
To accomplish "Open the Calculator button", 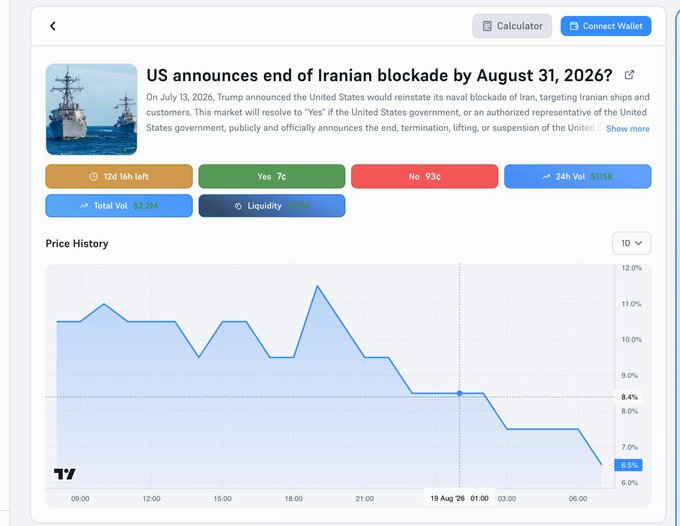I will tap(512, 26).
